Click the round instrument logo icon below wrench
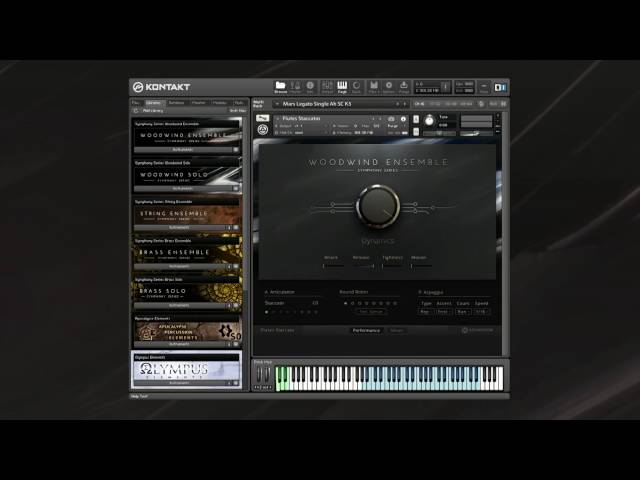640x480 pixels. pos(263,130)
